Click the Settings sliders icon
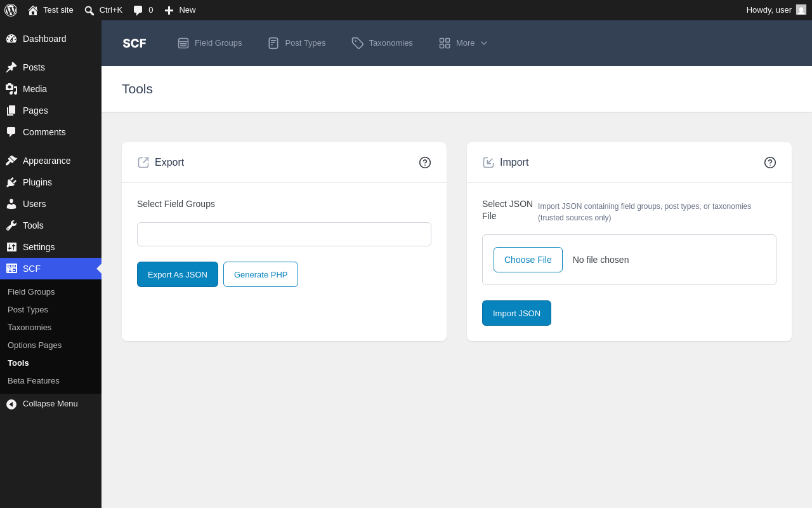 click(x=11, y=247)
